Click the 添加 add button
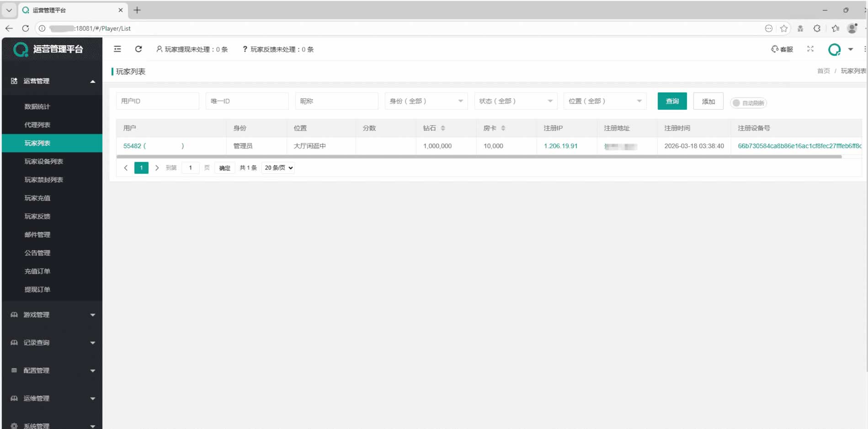The height and width of the screenshot is (429, 868). point(708,101)
